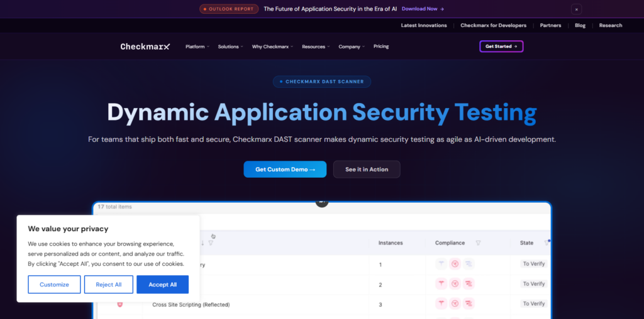Click the instances value '1'
This screenshot has height=319, width=644.
click(x=380, y=265)
